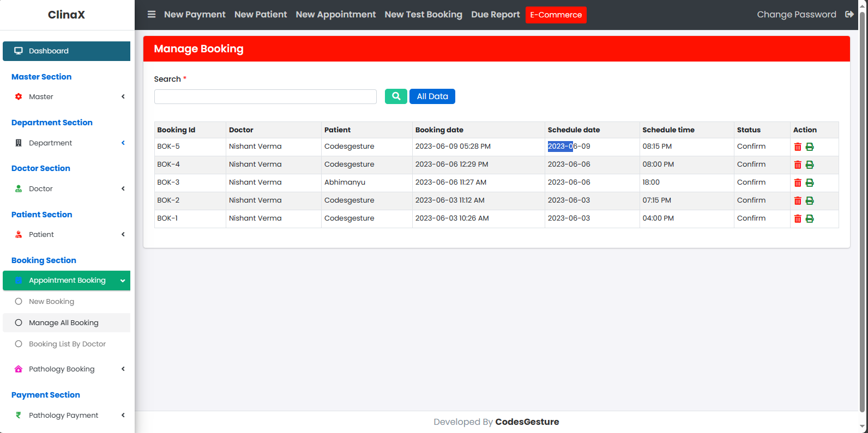Select the New Booking circle marker

(x=19, y=302)
